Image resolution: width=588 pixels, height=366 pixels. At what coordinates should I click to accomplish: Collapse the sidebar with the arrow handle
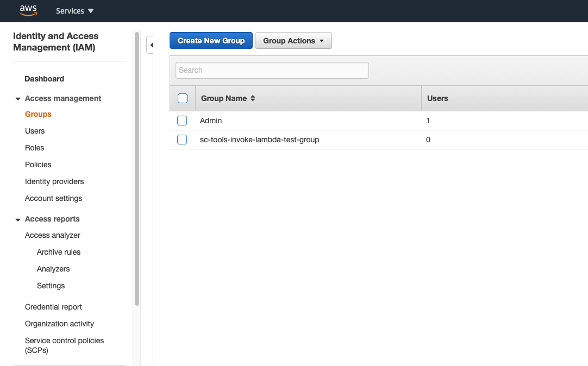pos(151,45)
